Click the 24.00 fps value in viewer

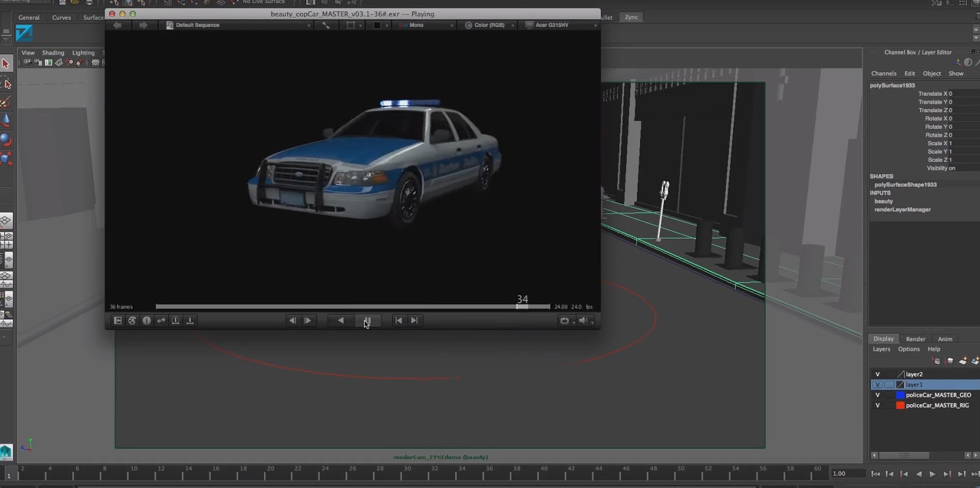pyautogui.click(x=561, y=307)
